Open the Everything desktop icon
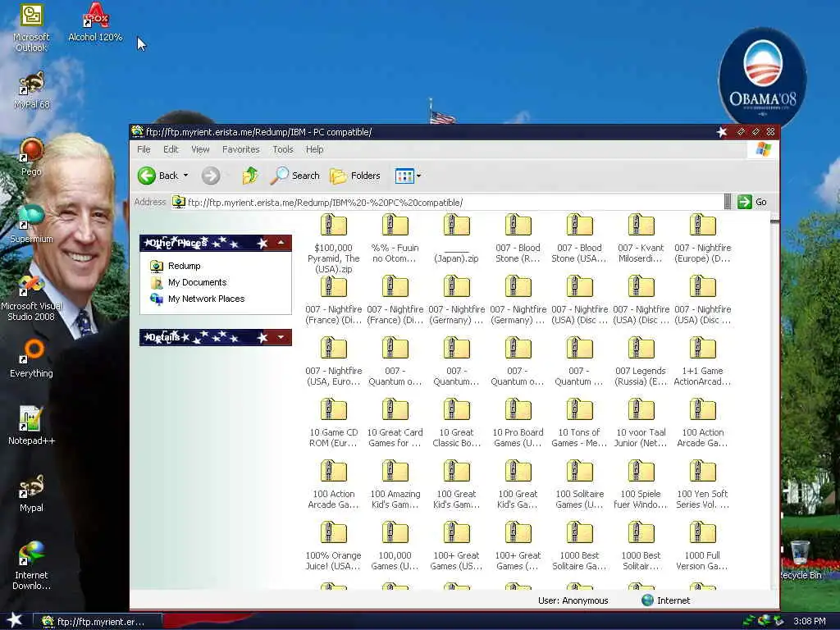 coord(31,358)
